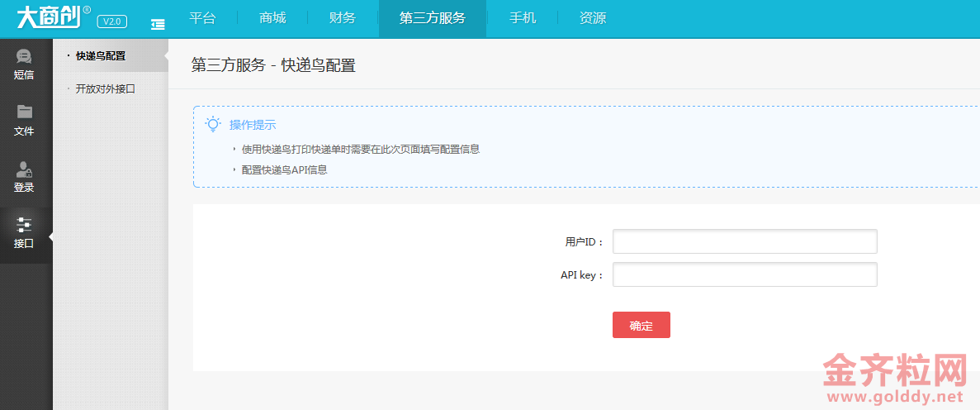Click the 大商创 logo
Viewport: 980px width, 410px height.
coord(54,18)
